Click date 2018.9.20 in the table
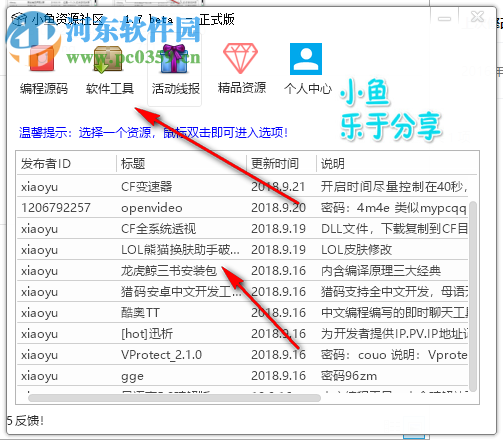This screenshot has height=441, width=503. click(278, 208)
